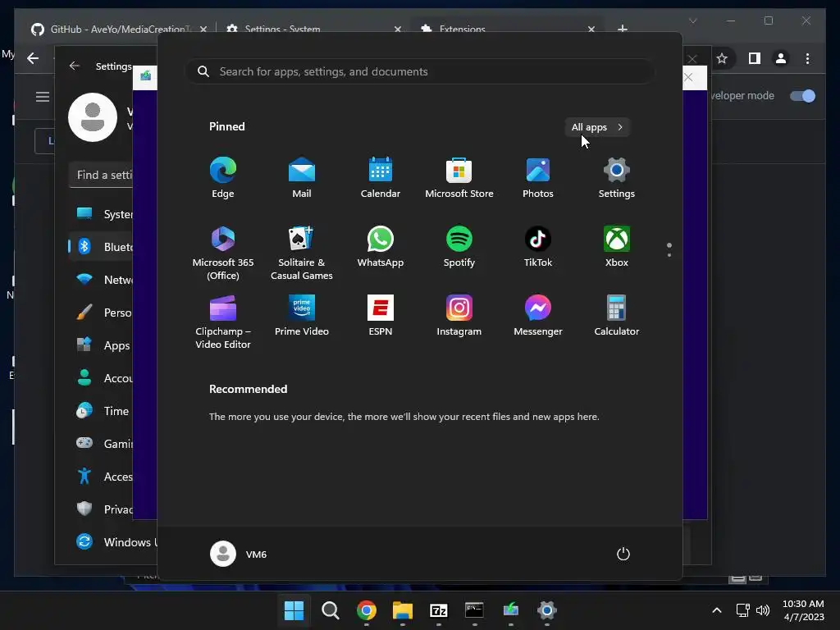Click the power button in Start menu

click(623, 554)
